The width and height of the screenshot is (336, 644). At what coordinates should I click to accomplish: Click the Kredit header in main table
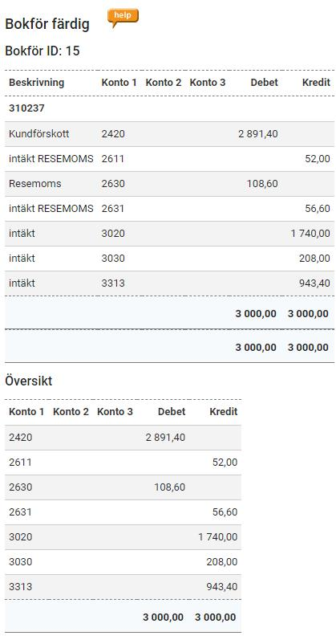point(316,83)
